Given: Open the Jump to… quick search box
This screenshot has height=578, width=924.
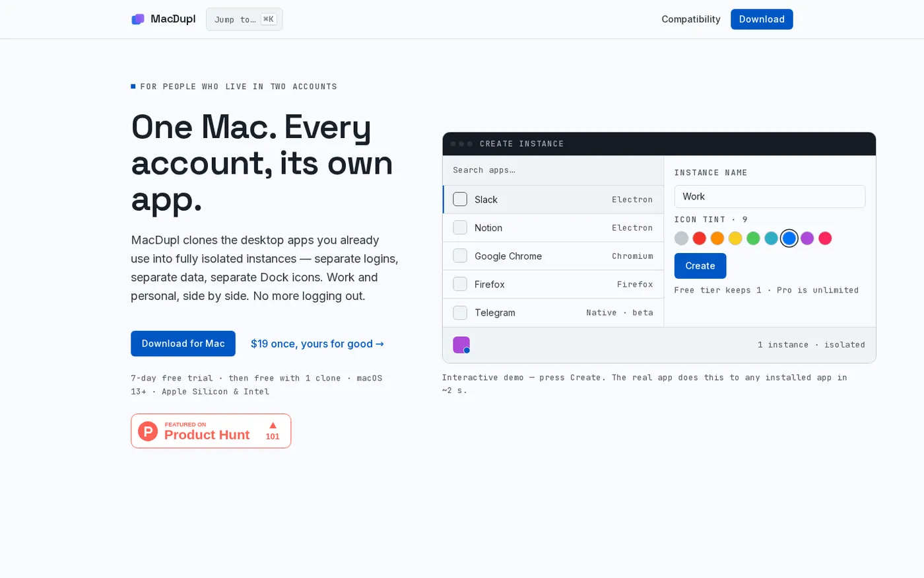Looking at the screenshot, I should coord(244,19).
